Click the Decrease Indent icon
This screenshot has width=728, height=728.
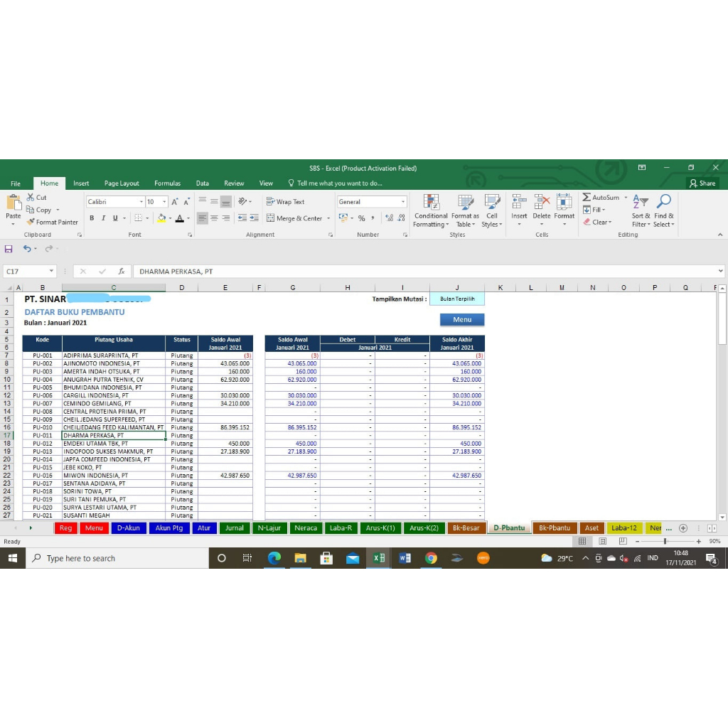point(242,218)
